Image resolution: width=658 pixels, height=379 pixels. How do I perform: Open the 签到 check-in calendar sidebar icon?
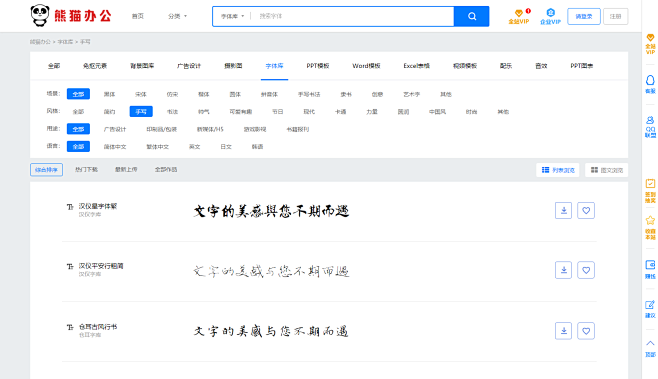pyautogui.click(x=650, y=191)
